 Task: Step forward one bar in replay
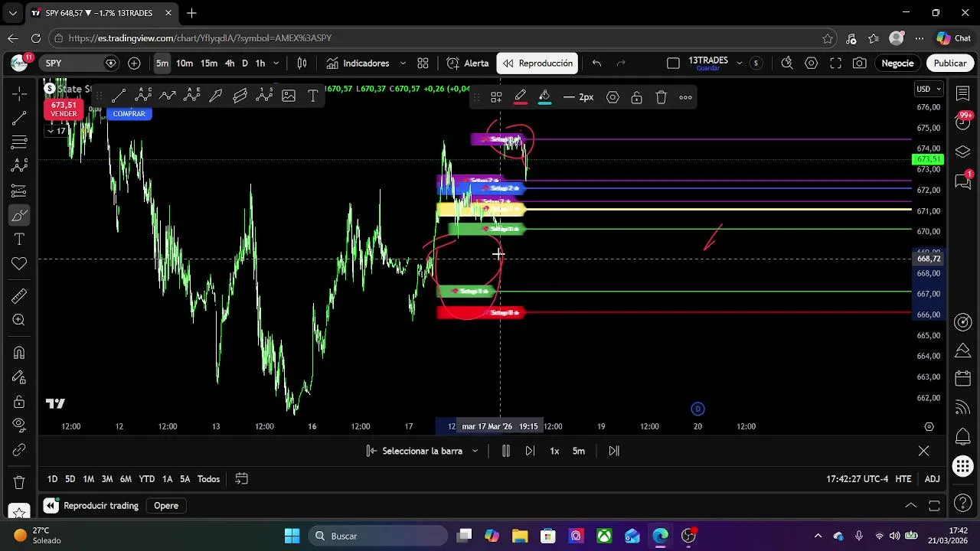coord(530,452)
